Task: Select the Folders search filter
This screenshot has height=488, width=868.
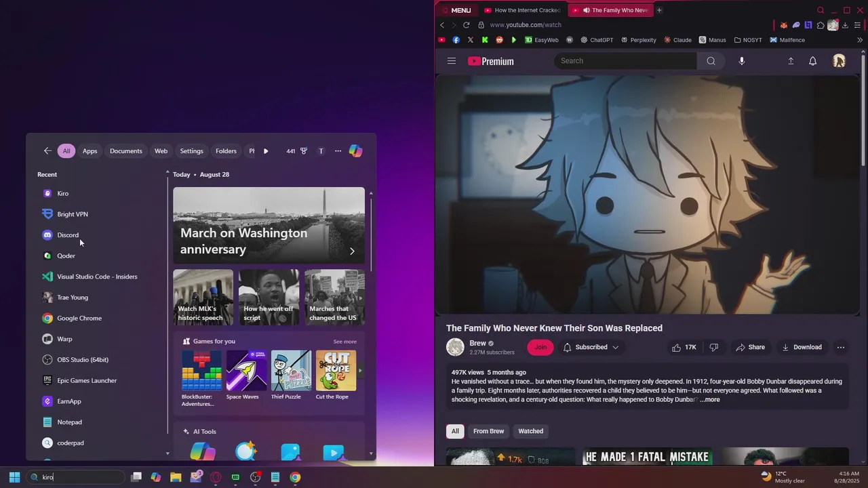Action: point(226,151)
